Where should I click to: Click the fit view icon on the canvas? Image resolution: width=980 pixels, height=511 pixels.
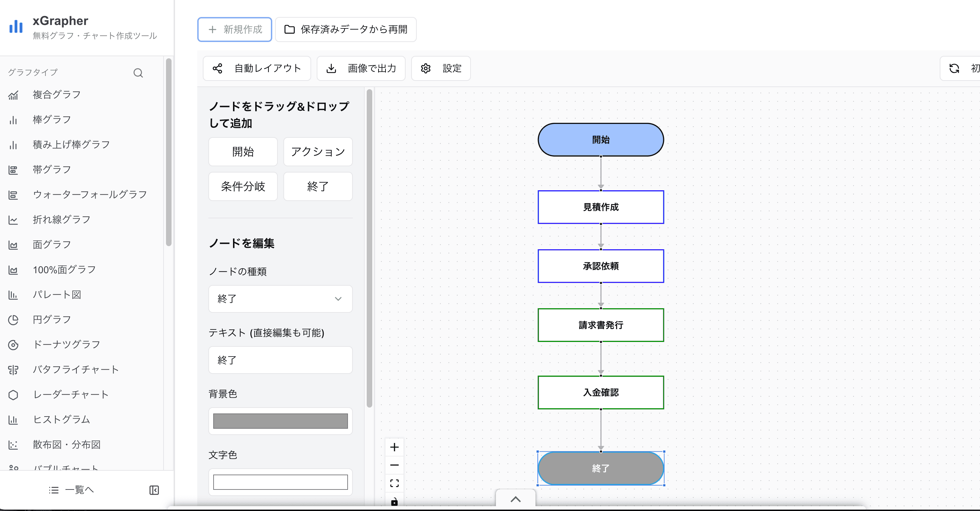[394, 483]
